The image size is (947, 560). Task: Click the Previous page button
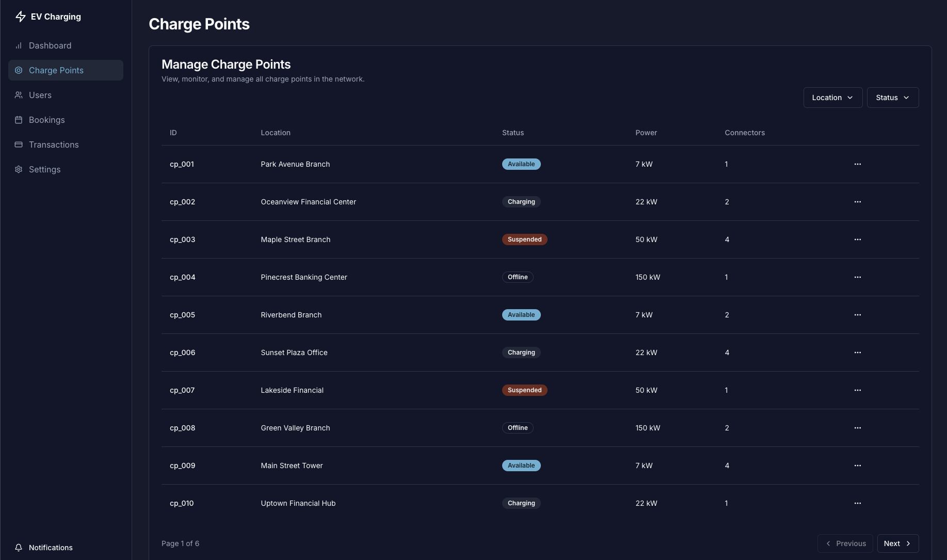(845, 543)
